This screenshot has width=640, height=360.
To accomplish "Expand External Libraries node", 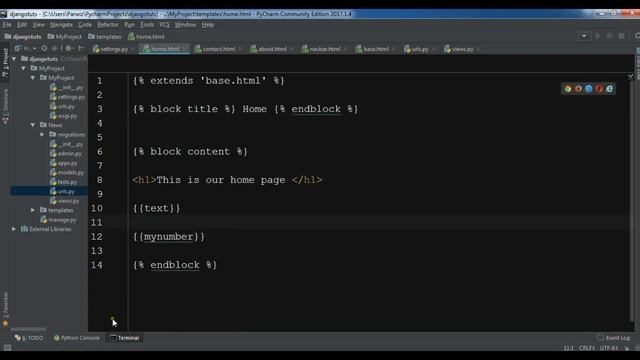I will (14, 229).
